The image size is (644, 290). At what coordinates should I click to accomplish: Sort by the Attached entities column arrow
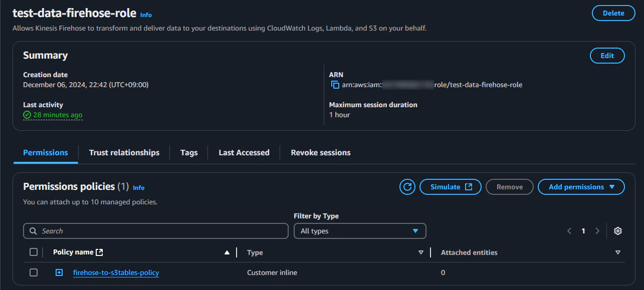pyautogui.click(x=617, y=252)
